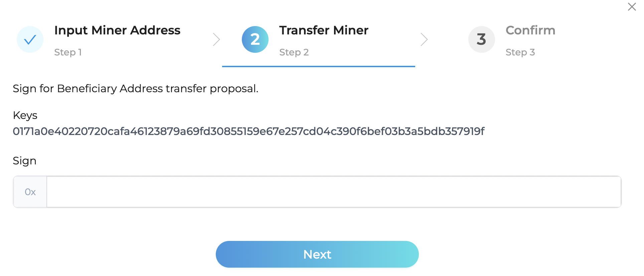This screenshot has height=276, width=644.
Task: Click the blue number 2 step circle
Action: 255,39
